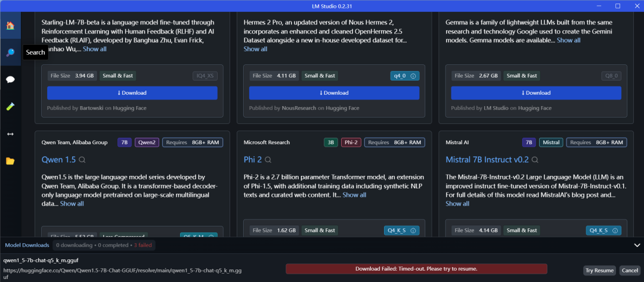Expand Mistral-7B description with Show all
644x282 pixels.
pyautogui.click(x=457, y=203)
